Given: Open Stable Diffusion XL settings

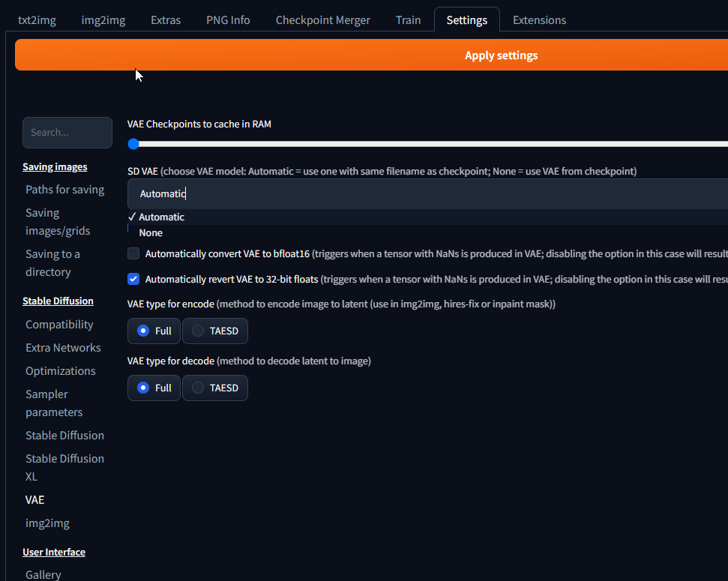Looking at the screenshot, I should pos(64,467).
